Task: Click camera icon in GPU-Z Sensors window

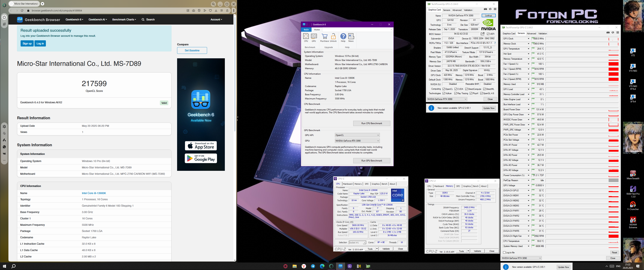Action: coord(608,33)
